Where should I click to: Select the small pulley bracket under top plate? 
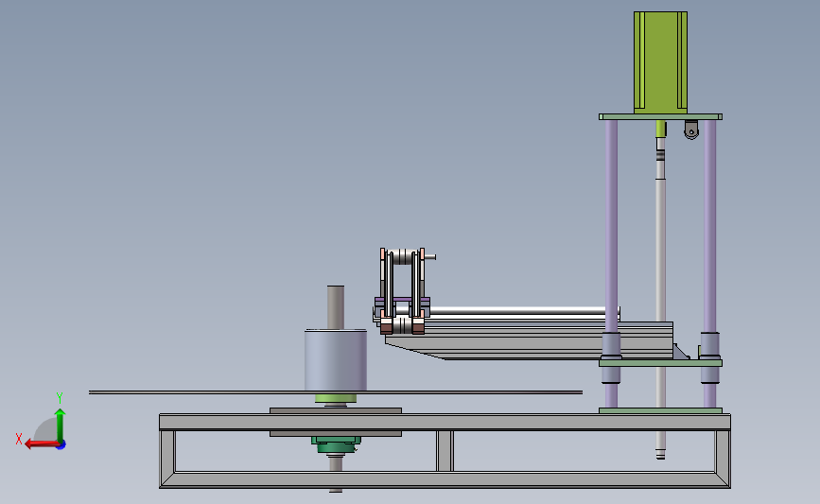tap(691, 130)
